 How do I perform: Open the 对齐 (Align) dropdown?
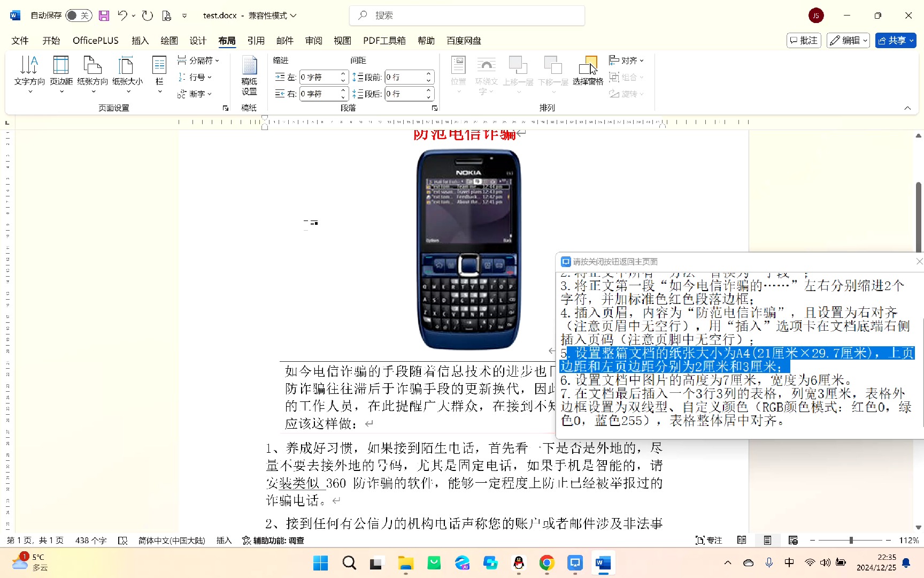click(x=627, y=60)
